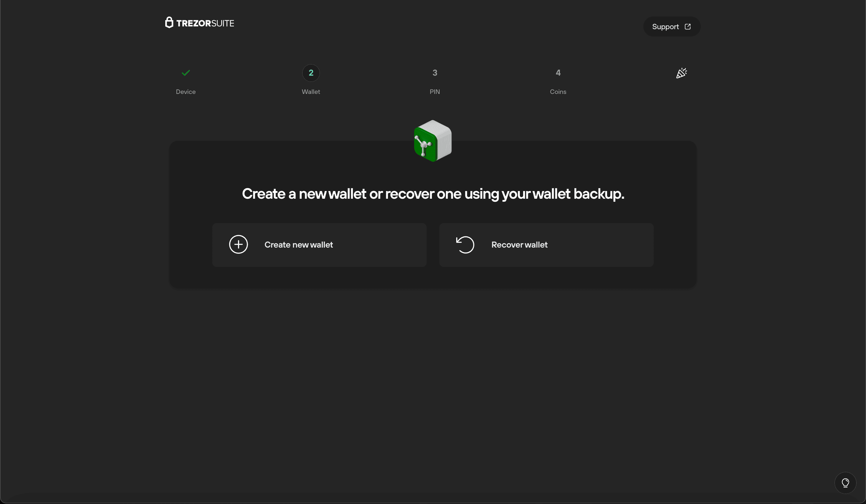Click the step 4 number
Viewport: 866px width, 504px height.
point(558,73)
